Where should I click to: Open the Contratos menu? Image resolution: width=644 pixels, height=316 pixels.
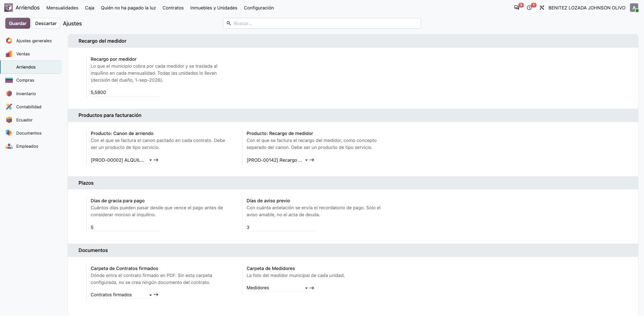(x=173, y=8)
